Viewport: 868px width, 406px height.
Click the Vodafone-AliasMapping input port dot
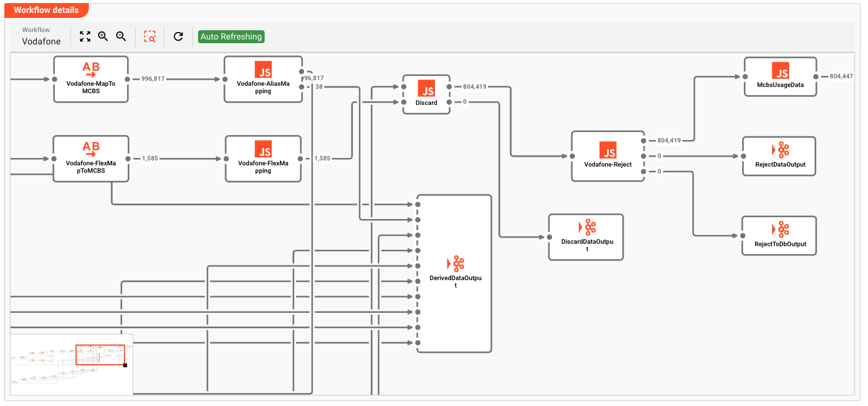[x=225, y=79]
